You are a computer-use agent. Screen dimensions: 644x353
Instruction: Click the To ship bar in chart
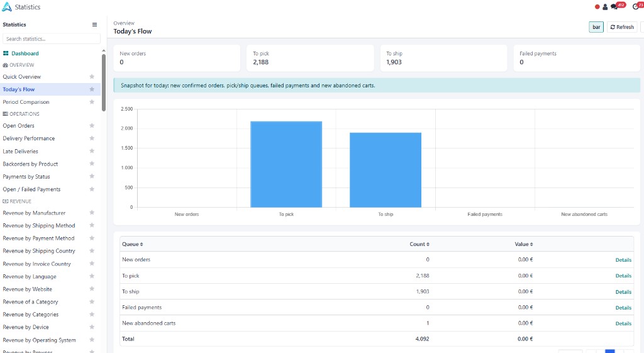click(x=386, y=170)
